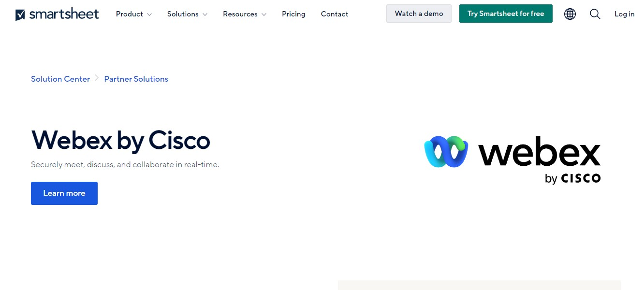Click Try Smartsheet for free
The width and height of the screenshot is (644, 290).
[506, 14]
